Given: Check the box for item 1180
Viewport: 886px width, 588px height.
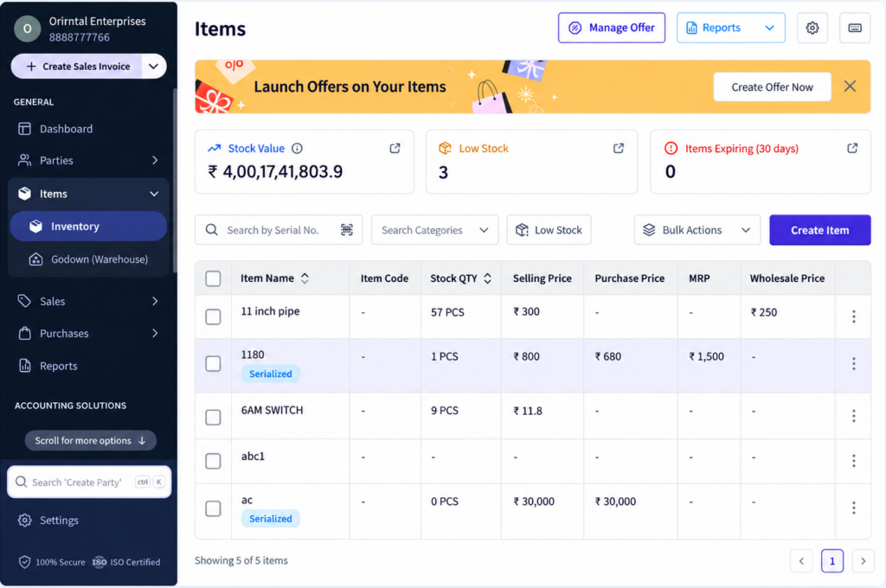Looking at the screenshot, I should (x=213, y=363).
